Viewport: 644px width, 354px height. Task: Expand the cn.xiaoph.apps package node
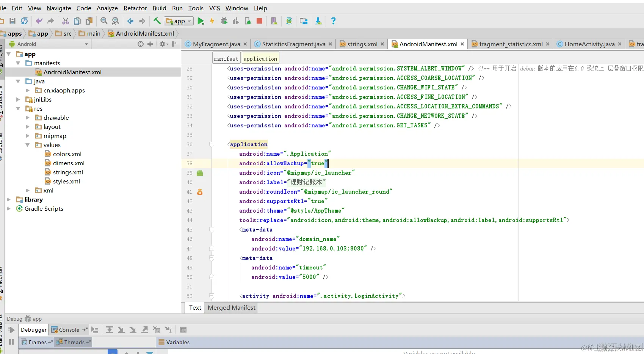[27, 91]
